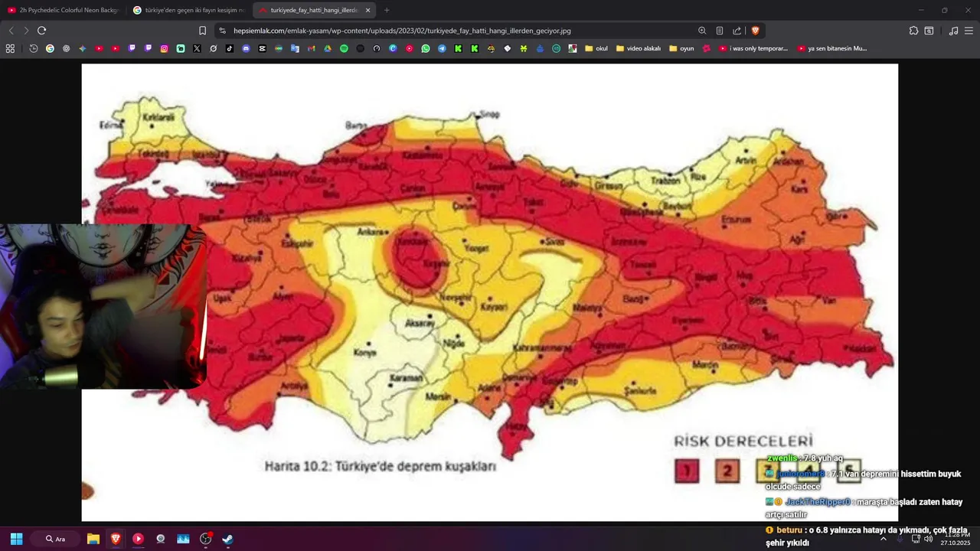
Task: Open the media control music note icon
Action: click(953, 31)
